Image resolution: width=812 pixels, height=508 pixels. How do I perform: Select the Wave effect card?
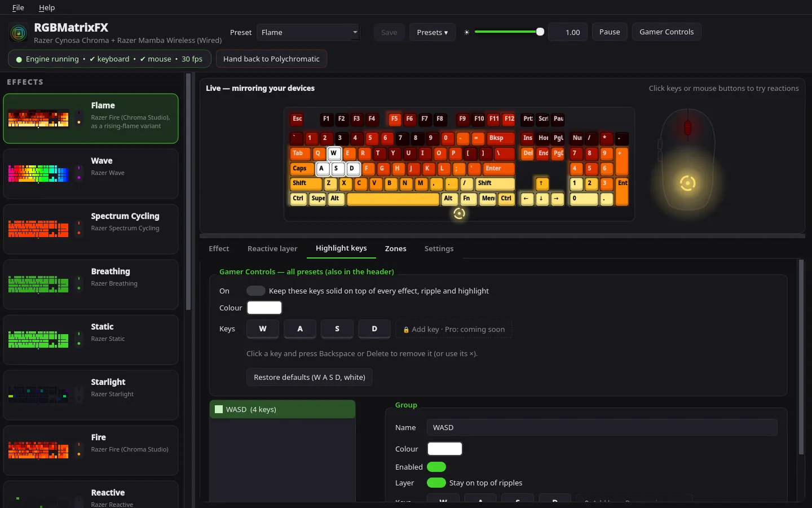tap(91, 173)
